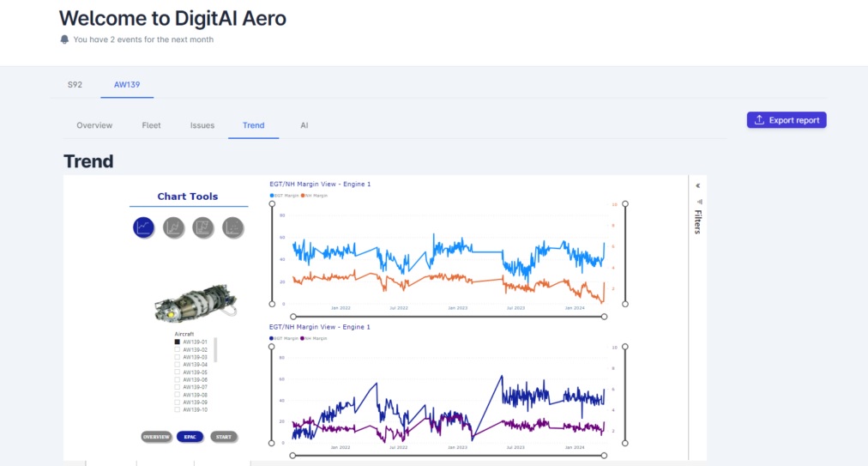Open the AI tab
The image size is (868, 466).
tap(304, 125)
